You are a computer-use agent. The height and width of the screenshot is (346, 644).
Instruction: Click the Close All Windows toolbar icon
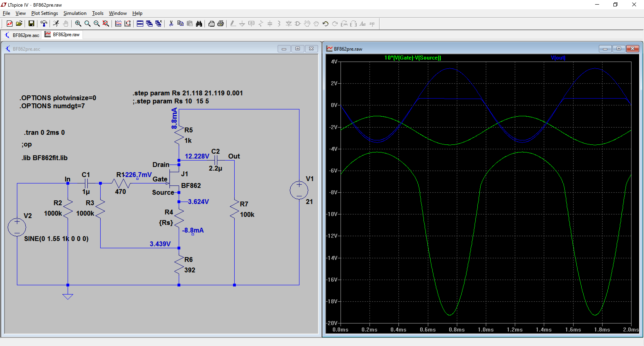[x=159, y=24]
